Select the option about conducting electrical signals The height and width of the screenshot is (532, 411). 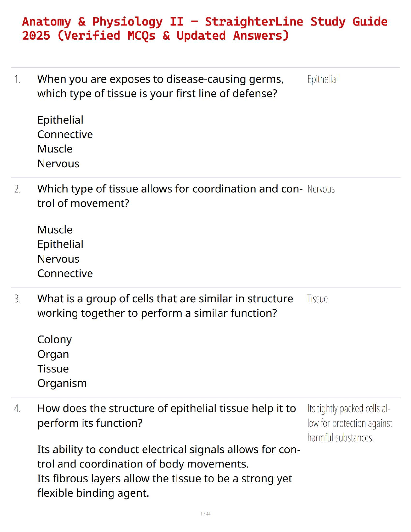point(169,457)
